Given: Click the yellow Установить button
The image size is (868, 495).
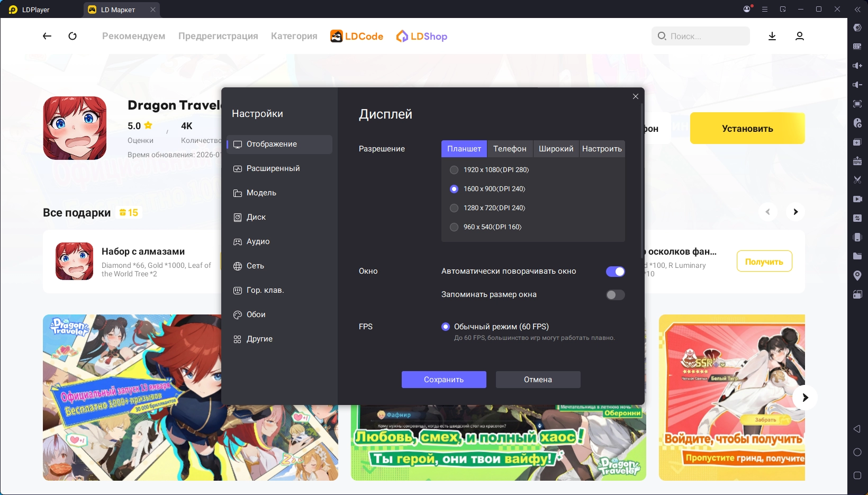Looking at the screenshot, I should [x=747, y=128].
